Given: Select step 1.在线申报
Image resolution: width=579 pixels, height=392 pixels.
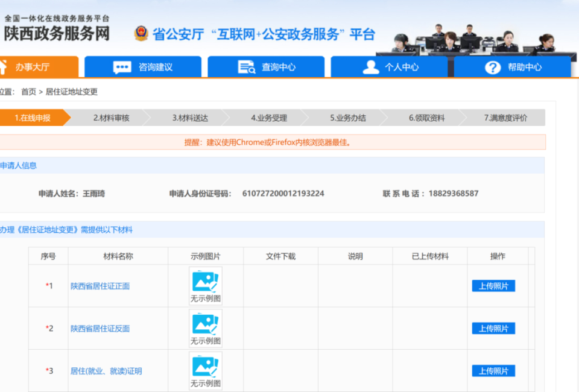Looking at the screenshot, I should click(35, 118).
